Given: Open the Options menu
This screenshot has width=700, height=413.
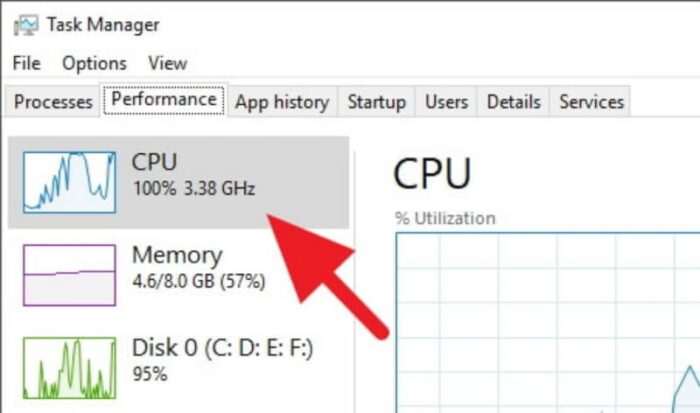Looking at the screenshot, I should click(94, 63).
